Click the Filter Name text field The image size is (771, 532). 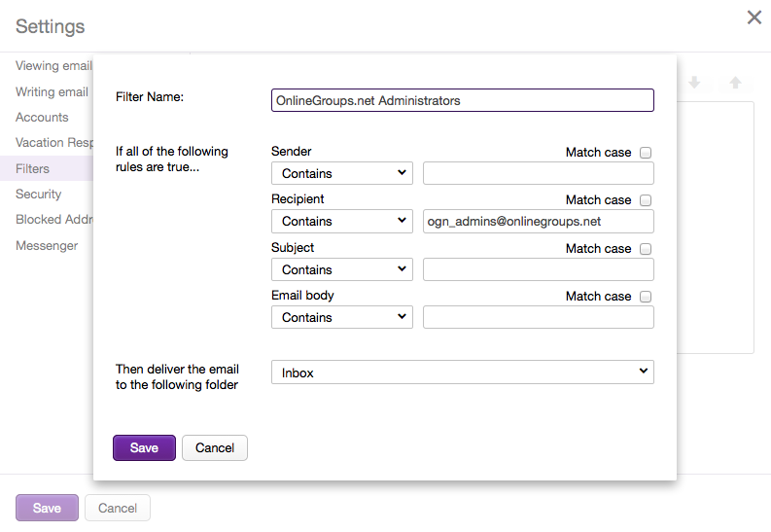pyautogui.click(x=462, y=101)
